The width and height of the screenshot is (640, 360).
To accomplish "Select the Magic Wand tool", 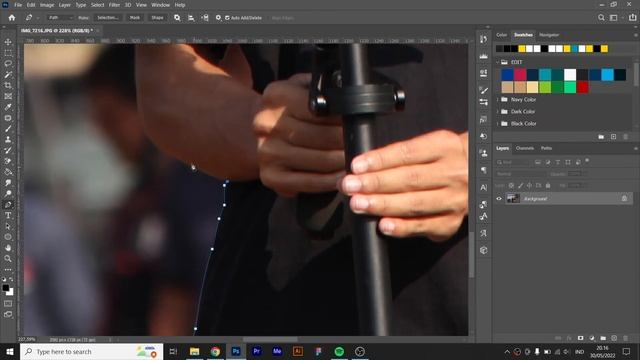I will tap(8, 75).
